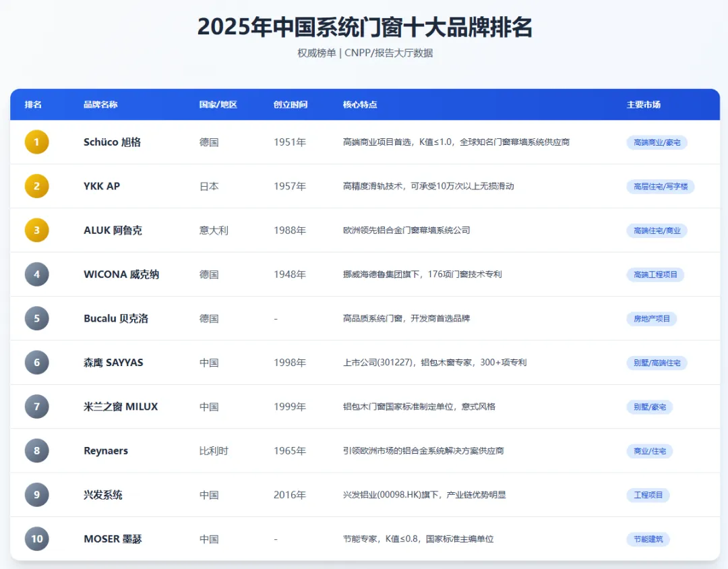
Task: Click the 欧洲领先铝合金门窗幕墙系统公司 description
Action: (x=406, y=231)
